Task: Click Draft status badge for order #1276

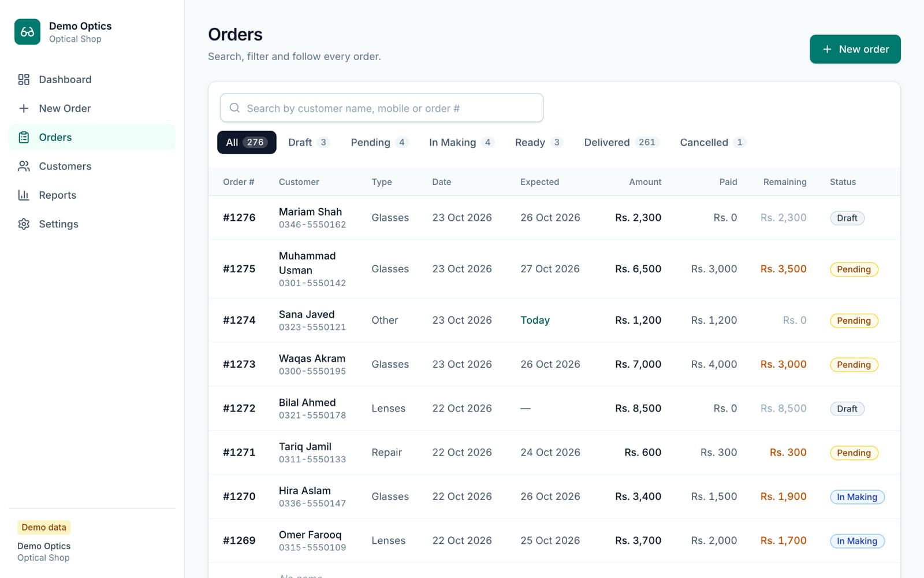Action: click(847, 218)
